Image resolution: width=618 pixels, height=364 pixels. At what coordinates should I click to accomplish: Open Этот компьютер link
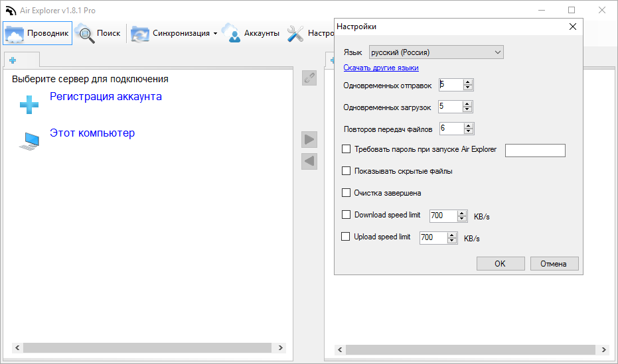coord(92,133)
